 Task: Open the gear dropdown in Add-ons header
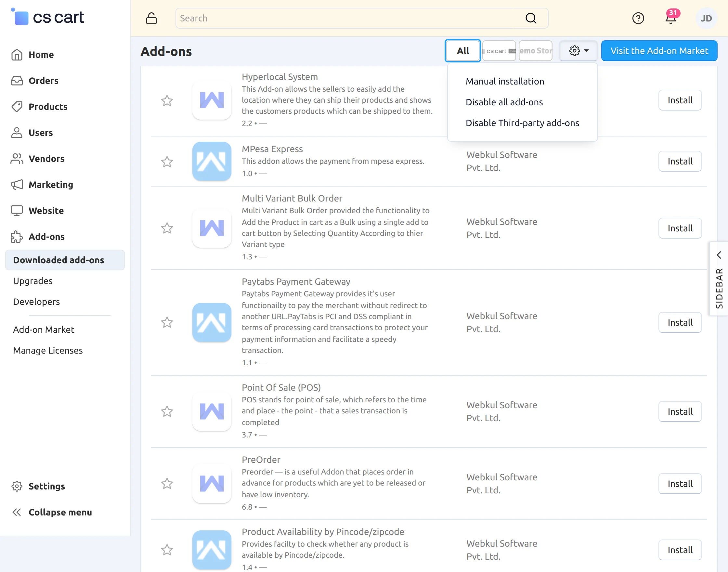(x=578, y=51)
